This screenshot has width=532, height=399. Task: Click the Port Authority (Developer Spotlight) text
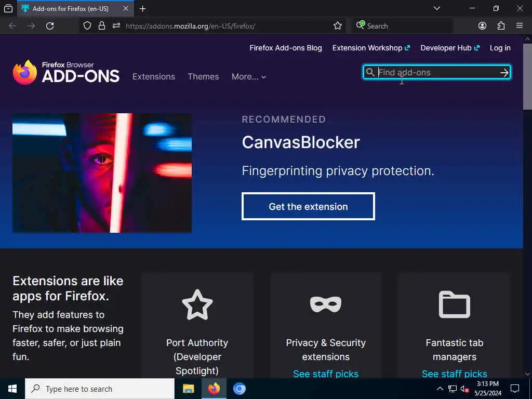tap(197, 356)
